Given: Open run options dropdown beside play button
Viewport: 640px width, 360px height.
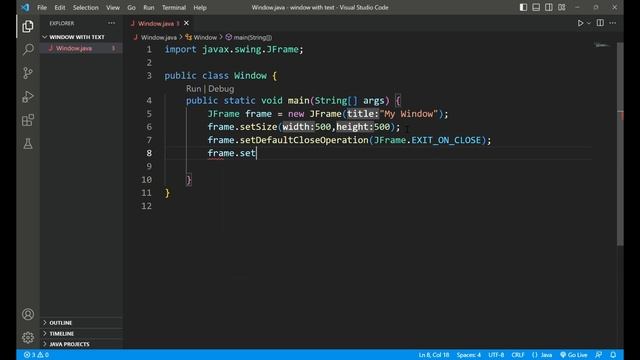Looking at the screenshot, I should 589,23.
